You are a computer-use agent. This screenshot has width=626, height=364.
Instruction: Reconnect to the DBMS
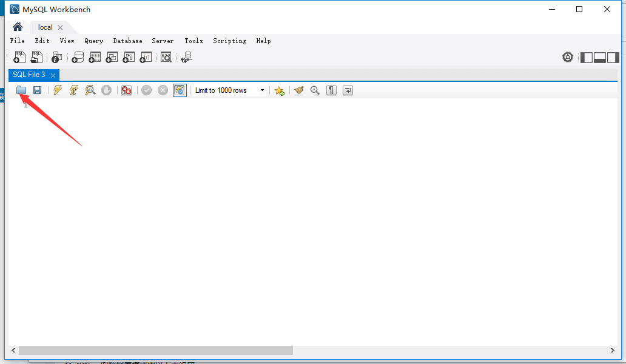pos(186,58)
